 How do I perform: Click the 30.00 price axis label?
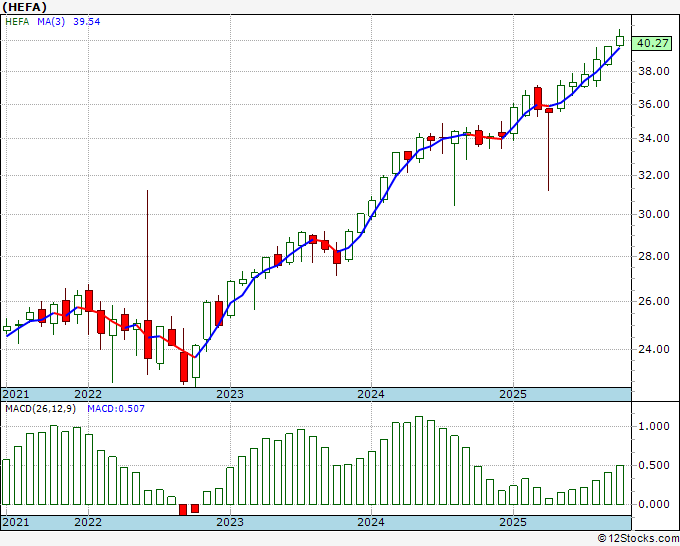(x=654, y=214)
